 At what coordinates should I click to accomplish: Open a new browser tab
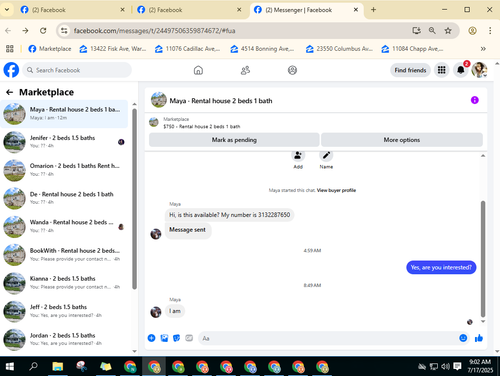click(x=373, y=10)
